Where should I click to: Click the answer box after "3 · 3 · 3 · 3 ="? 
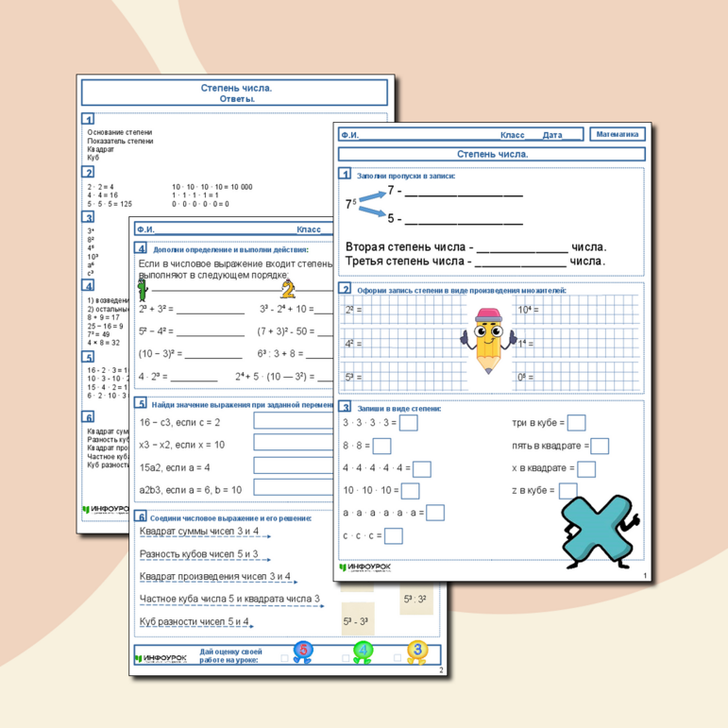[x=409, y=423]
